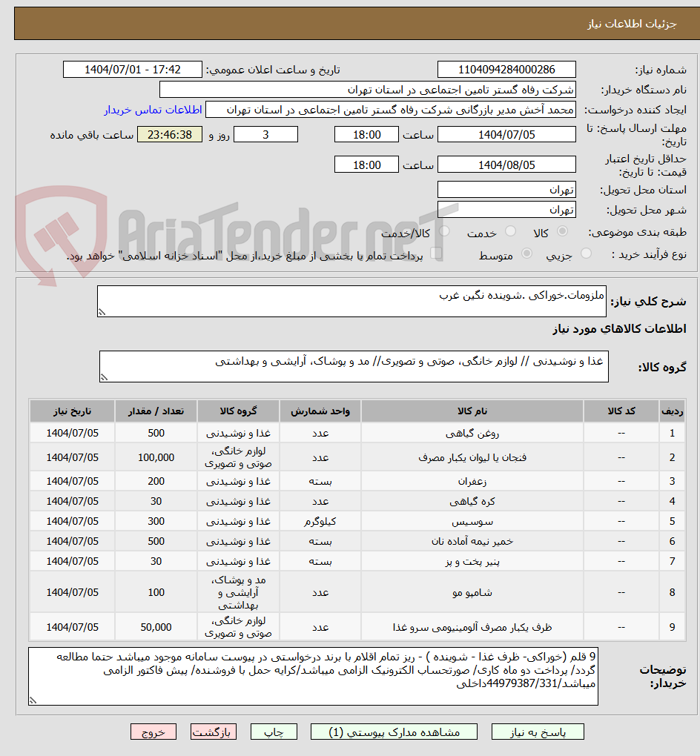Click the buyer organization name field
Viewport: 700px width, 756px height.
(x=368, y=90)
